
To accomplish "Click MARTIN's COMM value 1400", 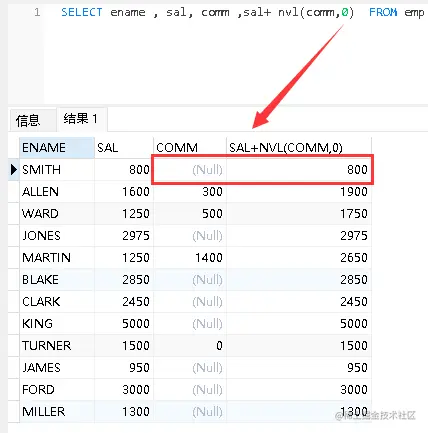I will [x=209, y=258].
